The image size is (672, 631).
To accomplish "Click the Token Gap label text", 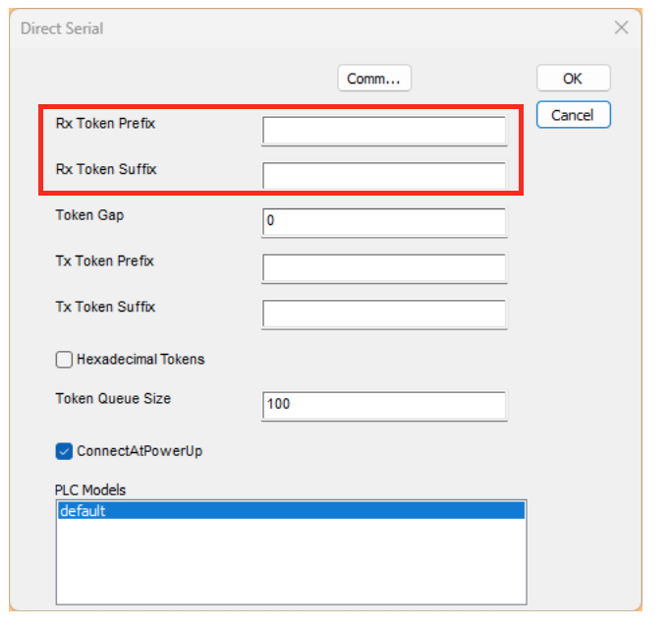I will point(89,215).
